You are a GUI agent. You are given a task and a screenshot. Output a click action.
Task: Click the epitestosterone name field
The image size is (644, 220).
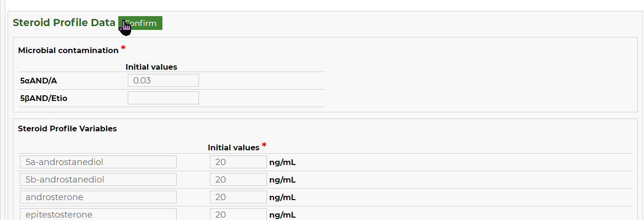point(98,214)
